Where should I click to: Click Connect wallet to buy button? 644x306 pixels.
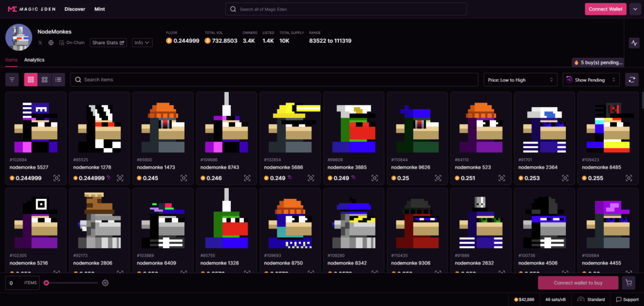click(x=578, y=283)
